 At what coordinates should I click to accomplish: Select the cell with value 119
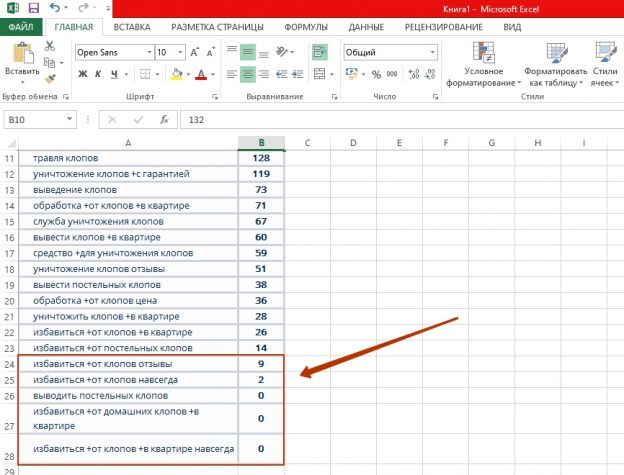tap(261, 174)
